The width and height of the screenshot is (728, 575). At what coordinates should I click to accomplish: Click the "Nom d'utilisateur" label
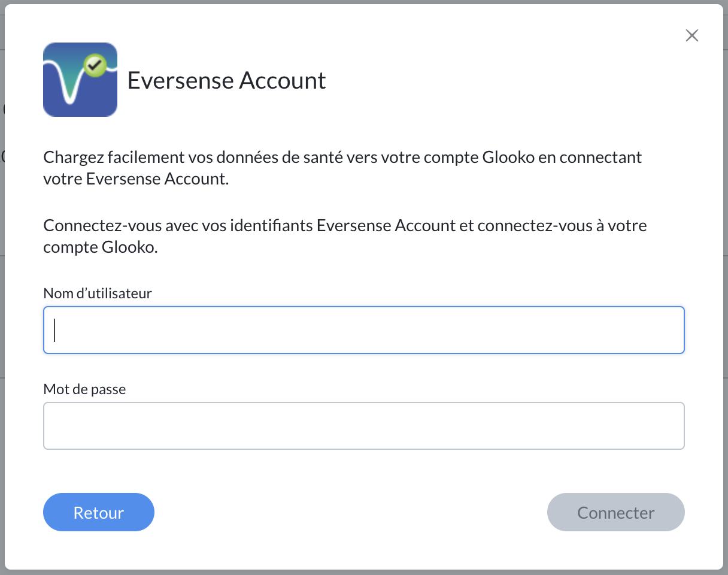click(98, 293)
